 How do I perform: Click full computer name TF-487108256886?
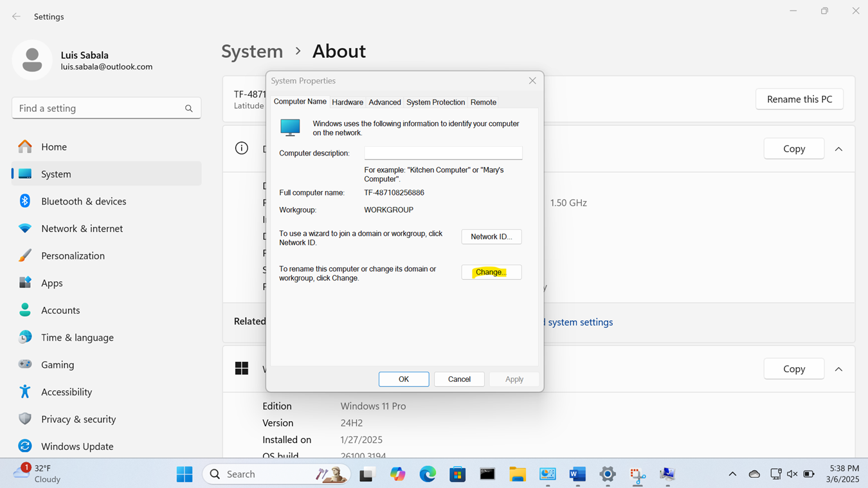point(394,193)
